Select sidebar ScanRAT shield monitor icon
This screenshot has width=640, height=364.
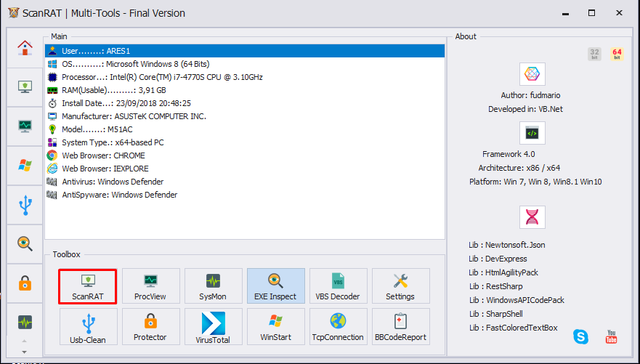(25, 87)
